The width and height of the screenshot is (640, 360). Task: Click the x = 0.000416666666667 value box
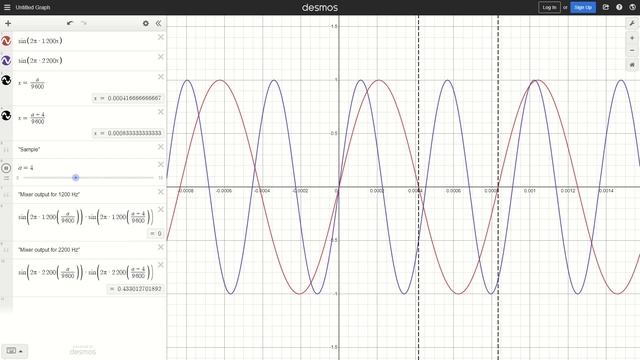pos(128,98)
